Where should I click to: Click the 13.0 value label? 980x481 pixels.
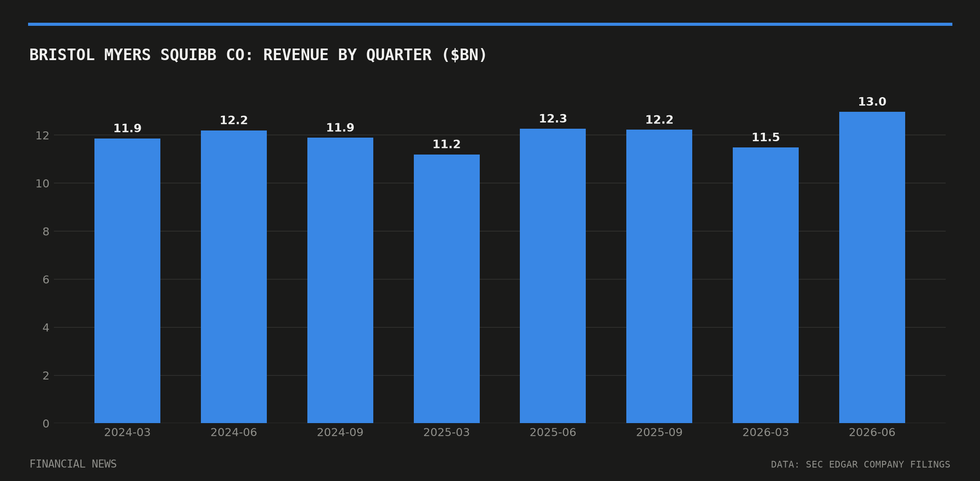point(872,102)
